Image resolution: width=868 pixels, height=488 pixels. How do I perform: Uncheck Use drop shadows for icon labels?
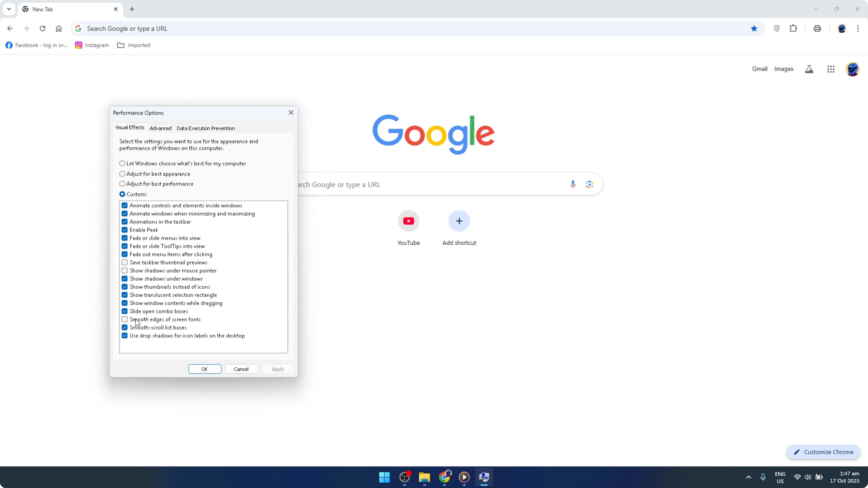(x=125, y=336)
